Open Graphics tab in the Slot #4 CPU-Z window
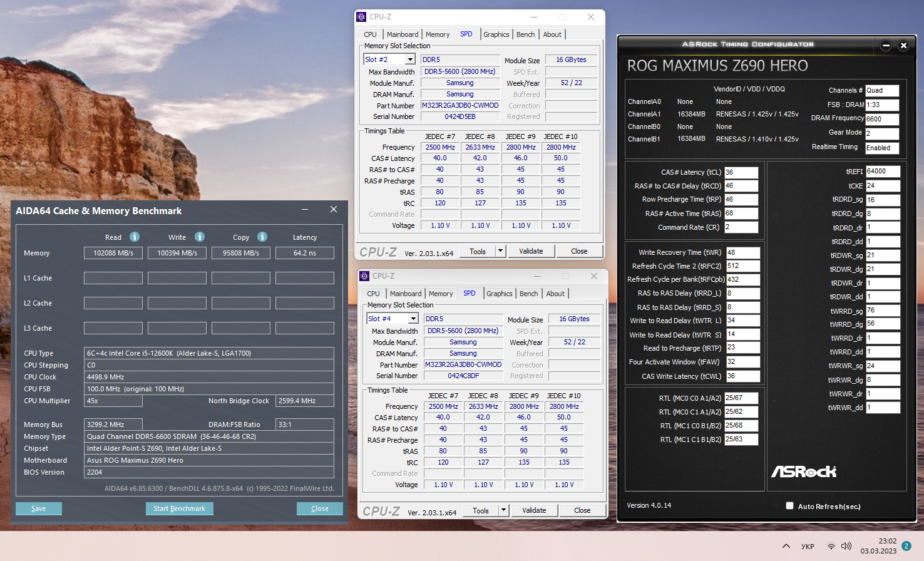The height and width of the screenshot is (561, 924). [x=500, y=294]
